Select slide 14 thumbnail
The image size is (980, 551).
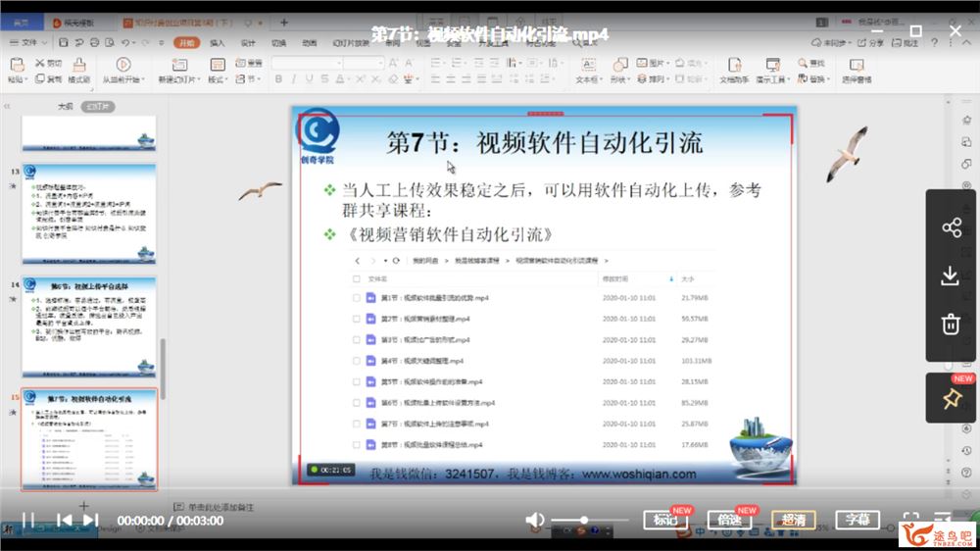[89, 327]
